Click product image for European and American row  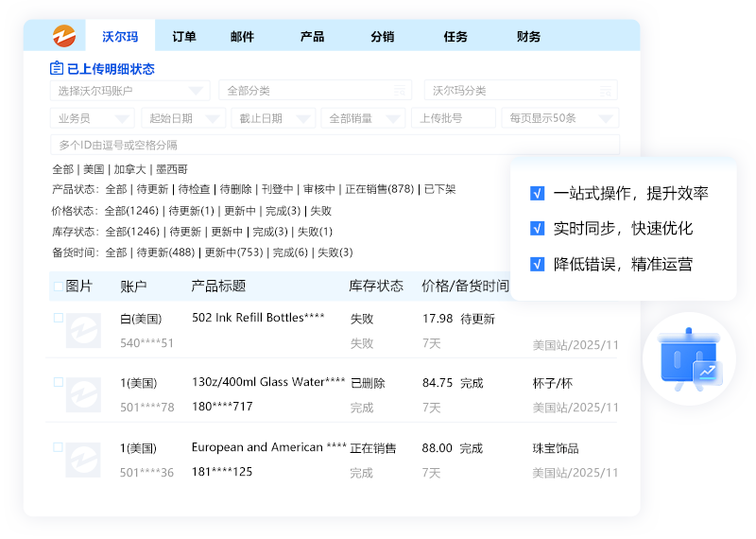pyautogui.click(x=83, y=460)
